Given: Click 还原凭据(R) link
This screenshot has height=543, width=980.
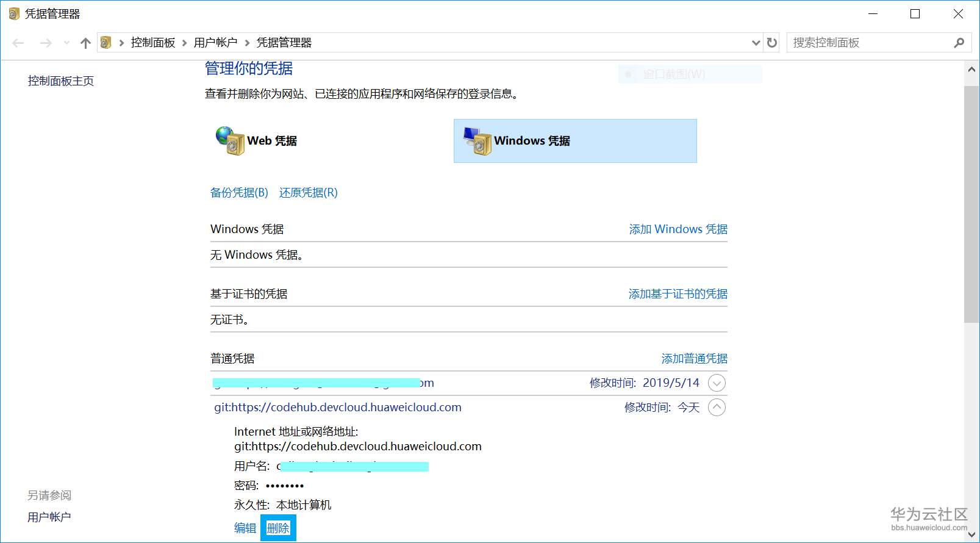Looking at the screenshot, I should pos(309,193).
